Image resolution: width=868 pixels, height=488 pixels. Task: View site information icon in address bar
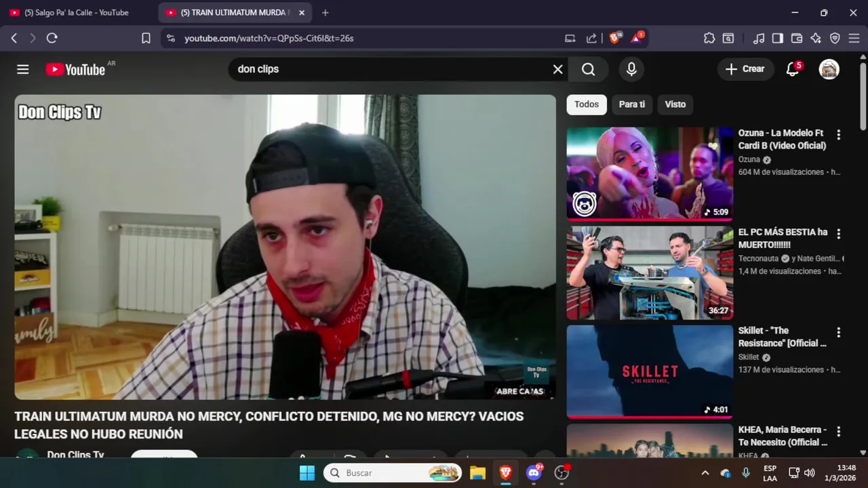170,38
